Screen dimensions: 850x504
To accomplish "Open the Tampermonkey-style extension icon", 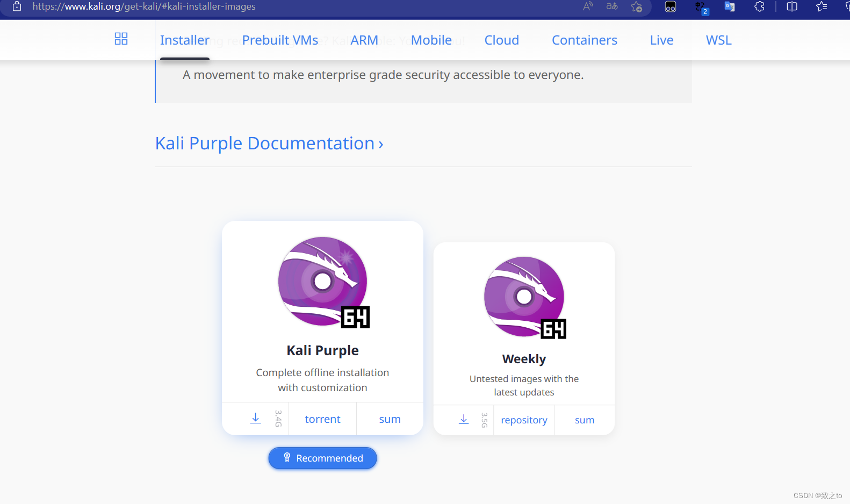I will 671,6.
